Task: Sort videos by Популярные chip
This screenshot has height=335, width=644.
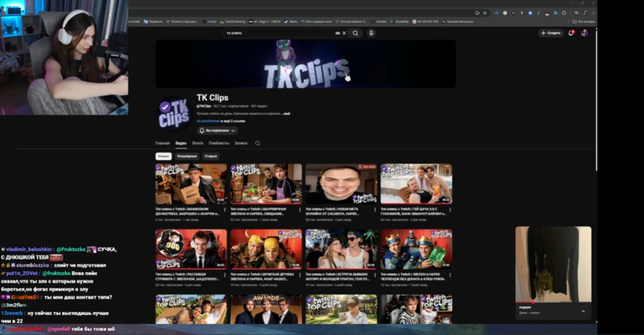Action: [x=187, y=156]
